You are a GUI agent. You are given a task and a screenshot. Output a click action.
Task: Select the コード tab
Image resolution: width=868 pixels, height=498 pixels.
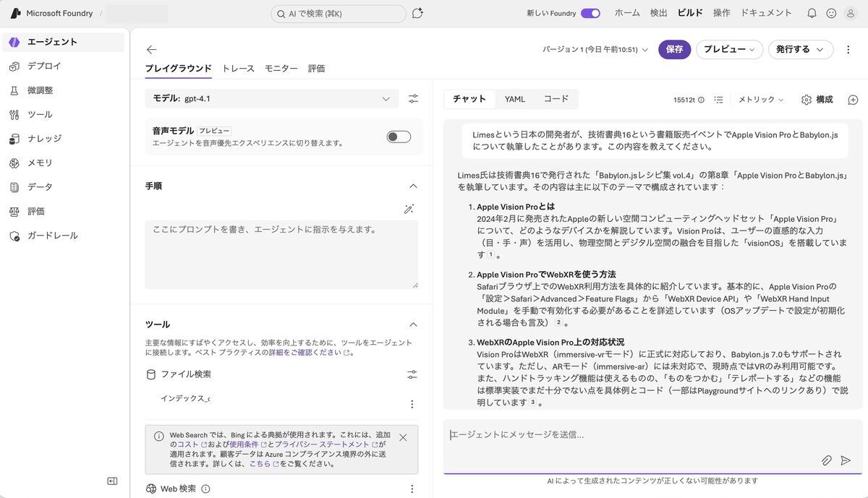pyautogui.click(x=556, y=99)
